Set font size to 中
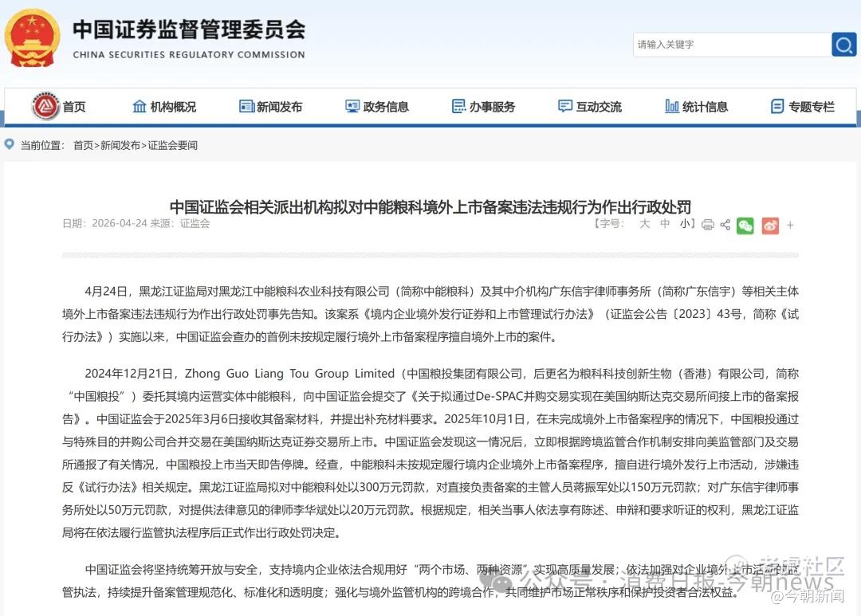The height and width of the screenshot is (616, 861). click(665, 223)
